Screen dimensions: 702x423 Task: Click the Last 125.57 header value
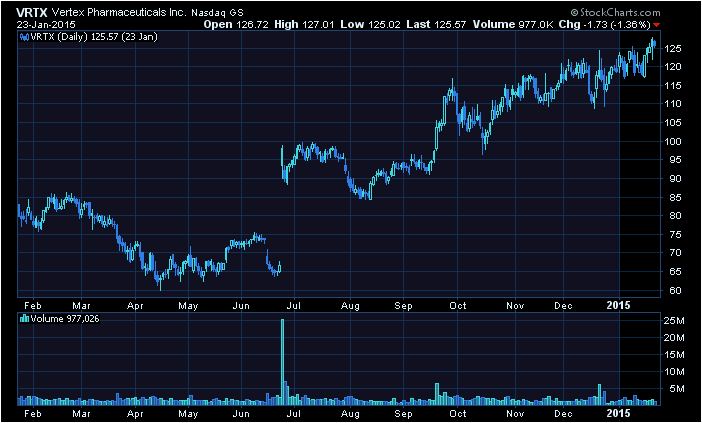tap(437, 25)
